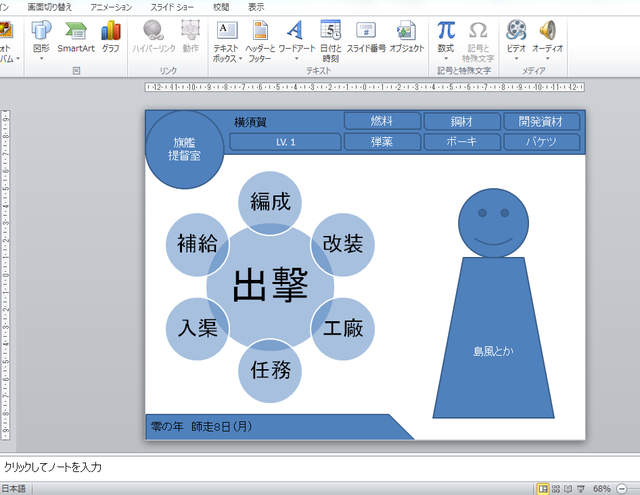Image resolution: width=640 pixels, height=495 pixels.
Task: Switch to the 校閲 review tab
Action: (221, 7)
